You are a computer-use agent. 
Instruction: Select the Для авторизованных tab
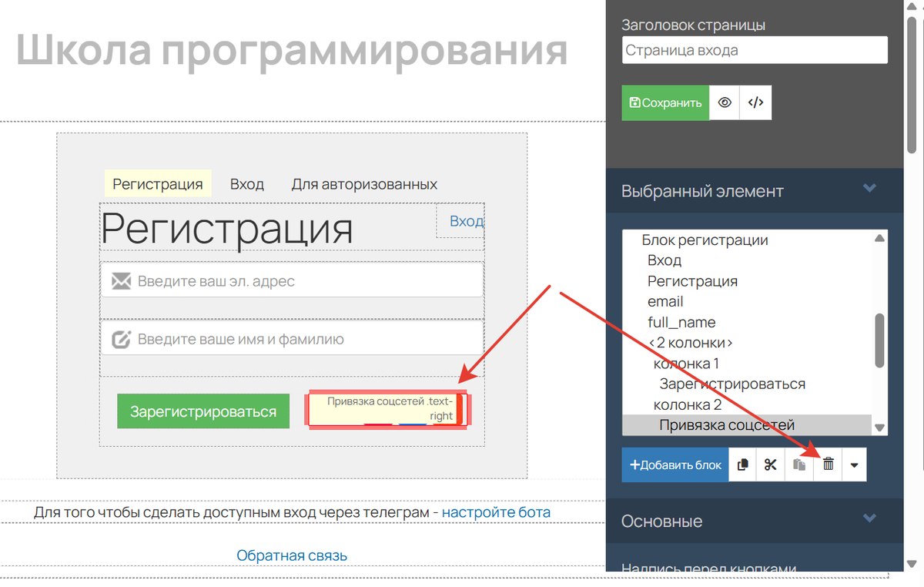[364, 184]
